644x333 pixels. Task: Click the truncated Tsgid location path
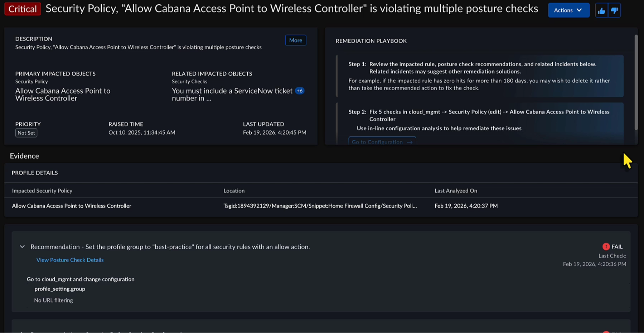click(x=320, y=206)
